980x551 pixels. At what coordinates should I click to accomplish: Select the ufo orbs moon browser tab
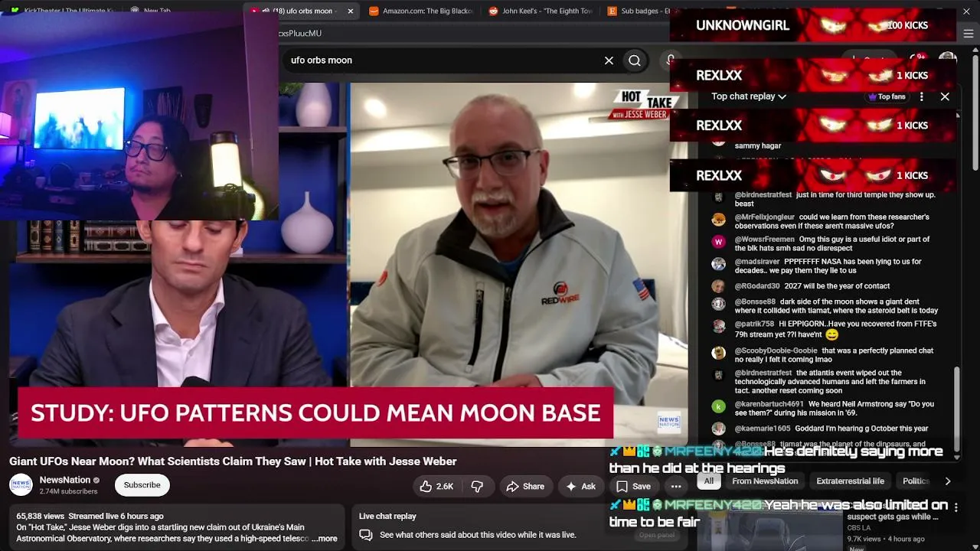(301, 11)
